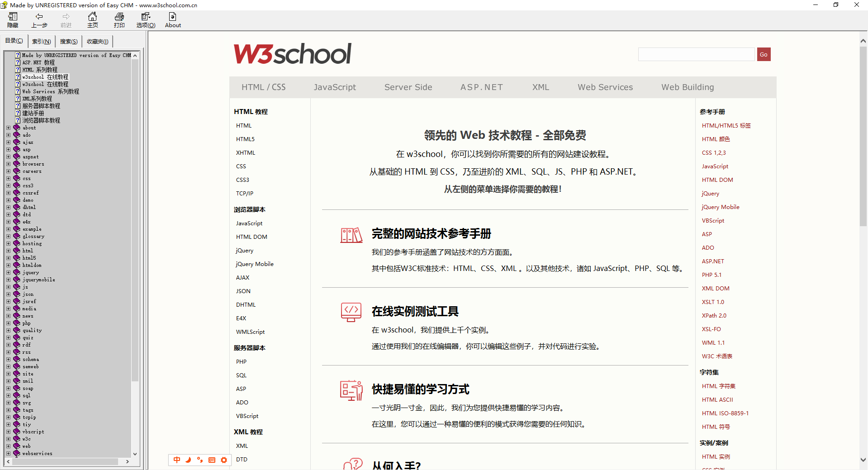Open the WMLScript tutorial link

coord(250,332)
